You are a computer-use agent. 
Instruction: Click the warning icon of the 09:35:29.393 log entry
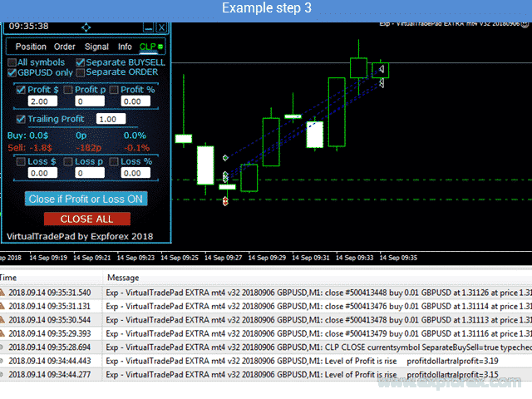click(3, 332)
